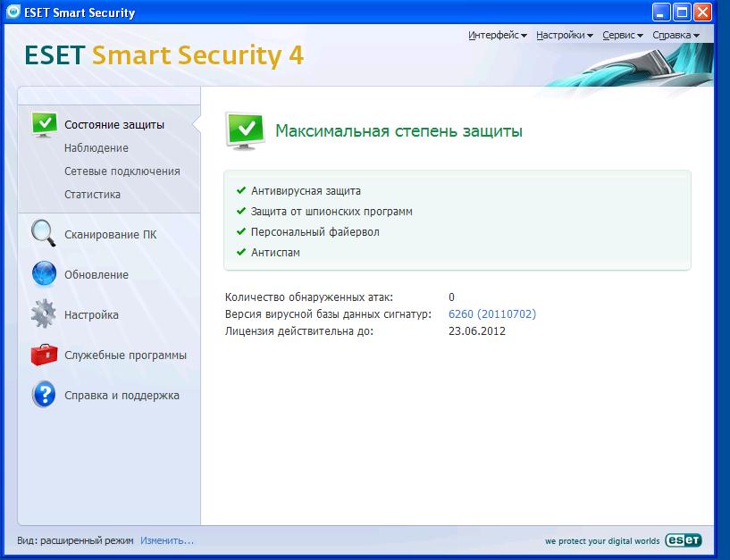The height and width of the screenshot is (560, 730).
Task: Click the large green checkmark monitor status icon
Action: tap(245, 130)
